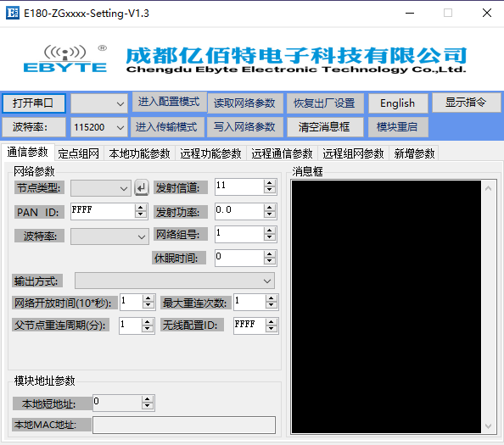Increase 网络组号 with up arrow

[270, 231]
